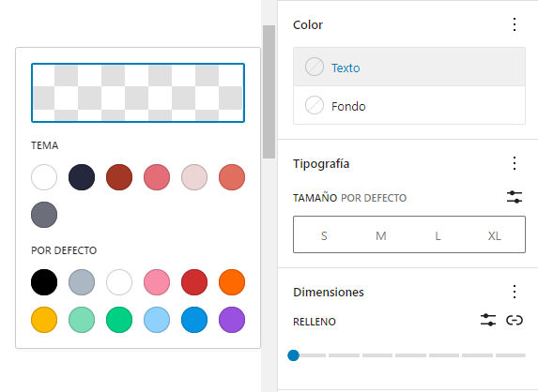This screenshot has width=538, height=392.
Task: Open the Texto color dropdown
Action: click(x=409, y=67)
